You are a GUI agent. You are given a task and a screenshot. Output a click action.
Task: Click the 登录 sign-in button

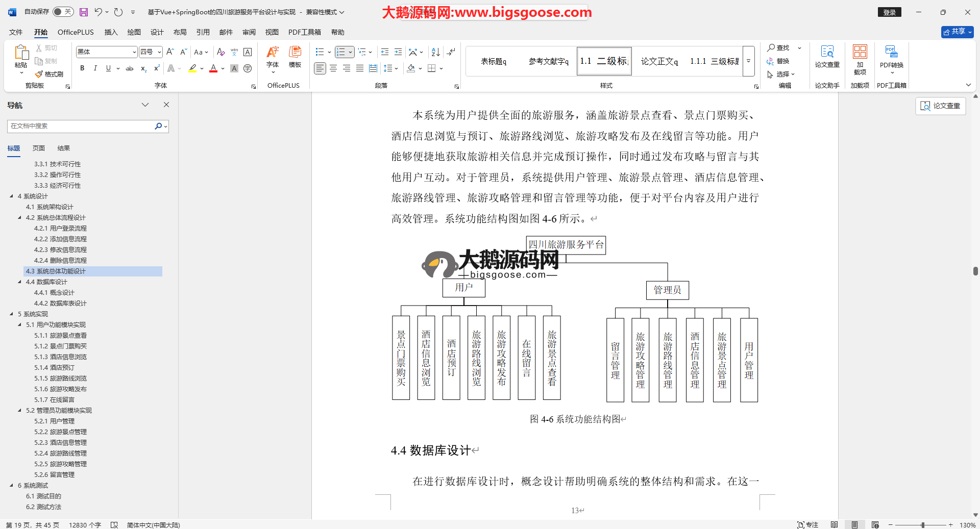point(889,12)
